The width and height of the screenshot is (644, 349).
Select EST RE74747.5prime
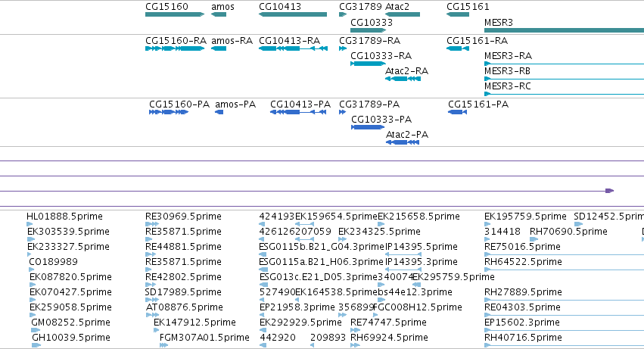(388, 323)
